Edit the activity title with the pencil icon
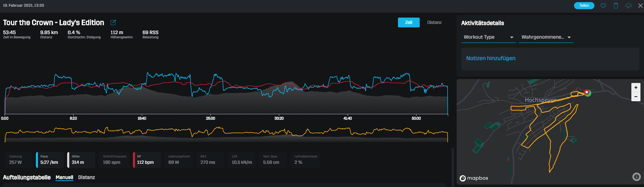This screenshot has width=644, height=187. pos(113,22)
